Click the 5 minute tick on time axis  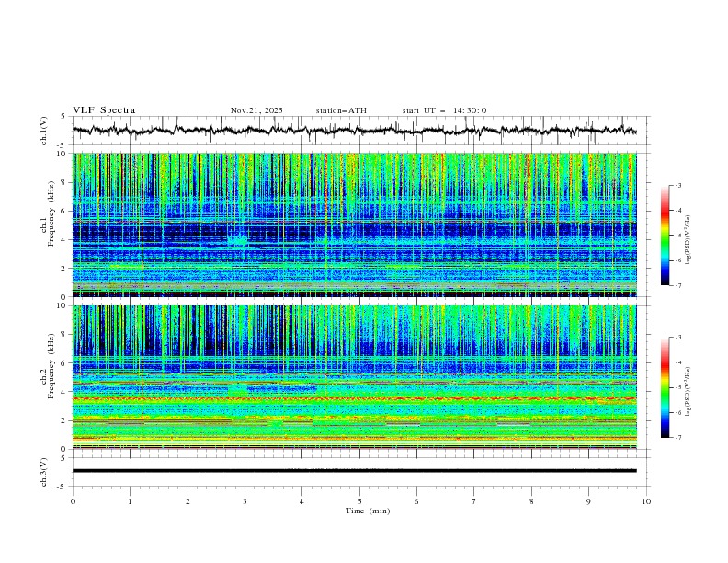tap(359, 500)
